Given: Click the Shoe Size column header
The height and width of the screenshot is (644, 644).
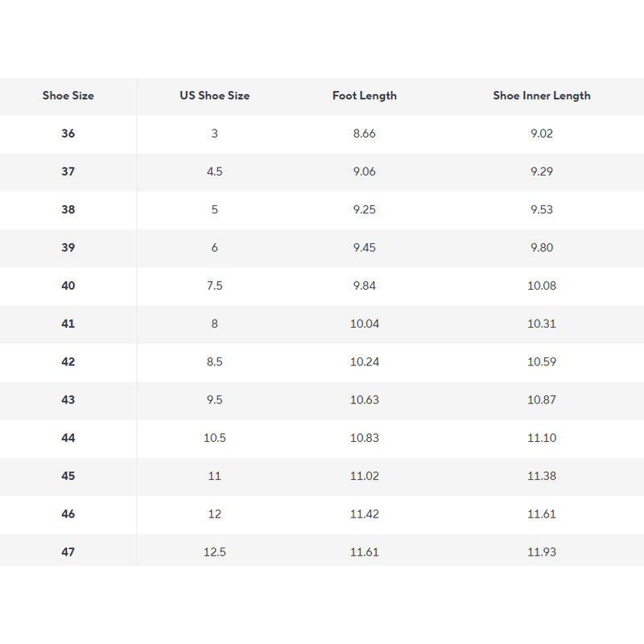Looking at the screenshot, I should pyautogui.click(x=68, y=96).
